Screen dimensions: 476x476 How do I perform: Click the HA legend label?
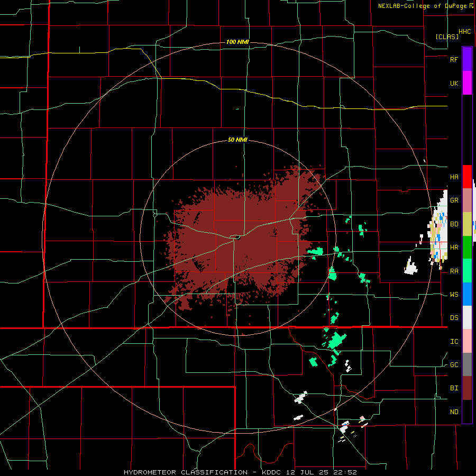(x=454, y=177)
